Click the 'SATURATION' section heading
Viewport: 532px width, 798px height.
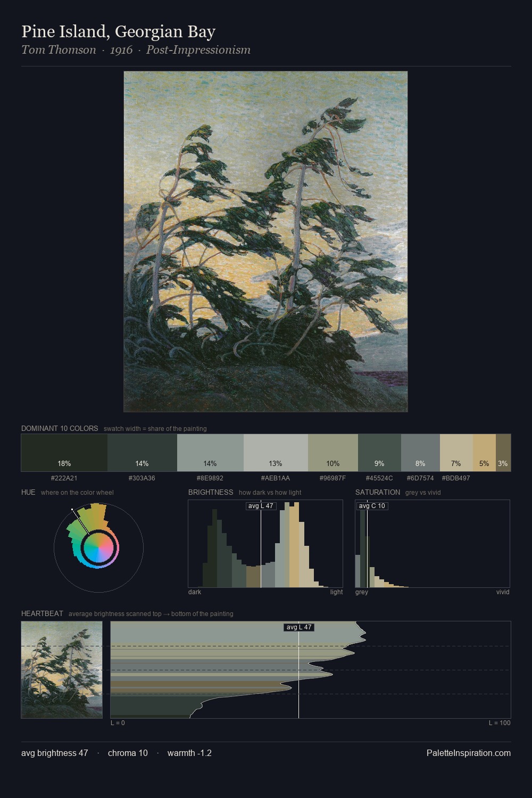[x=378, y=493]
